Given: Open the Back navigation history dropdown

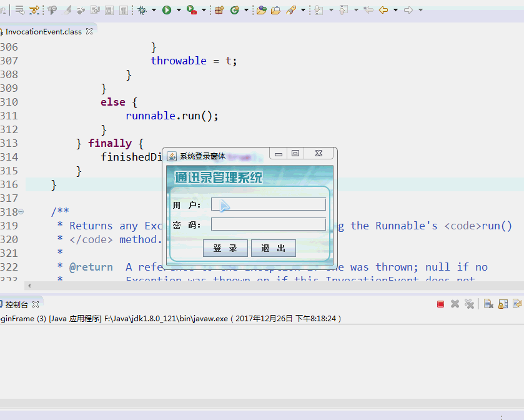Looking at the screenshot, I should 395,11.
